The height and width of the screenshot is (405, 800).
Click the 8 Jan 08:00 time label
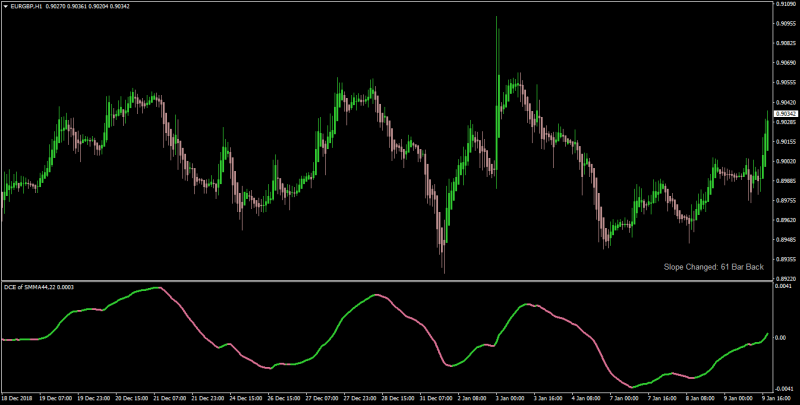(x=702, y=396)
